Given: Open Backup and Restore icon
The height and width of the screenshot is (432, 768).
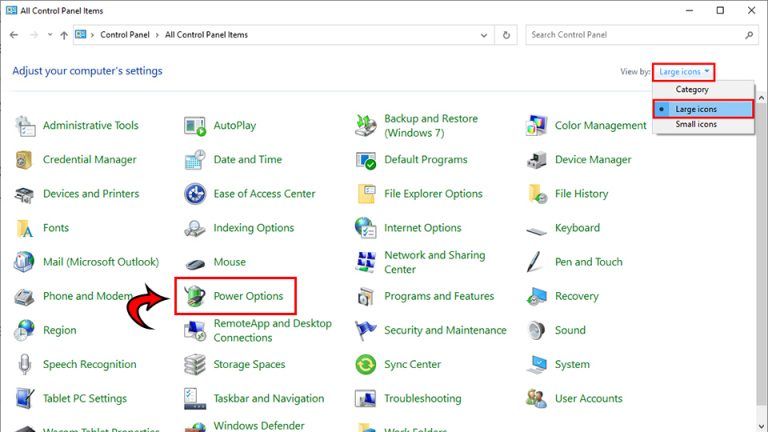Looking at the screenshot, I should pos(365,125).
